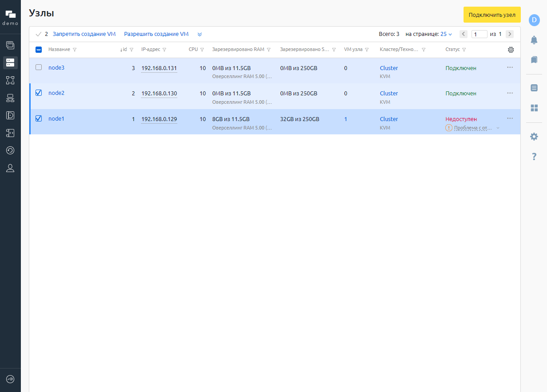This screenshot has width=547, height=392.
Task: Expand more bulk actions double-chevron
Action: point(200,34)
